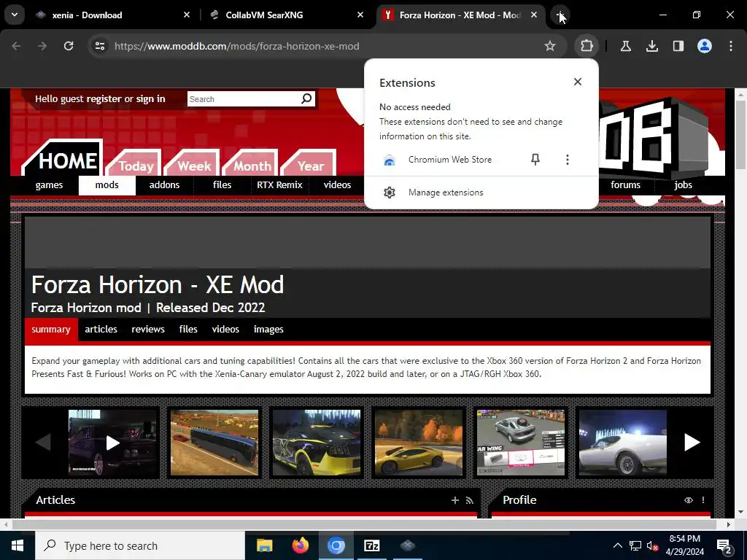
Task: Click the Manage extensions gear icon
Action: click(390, 192)
